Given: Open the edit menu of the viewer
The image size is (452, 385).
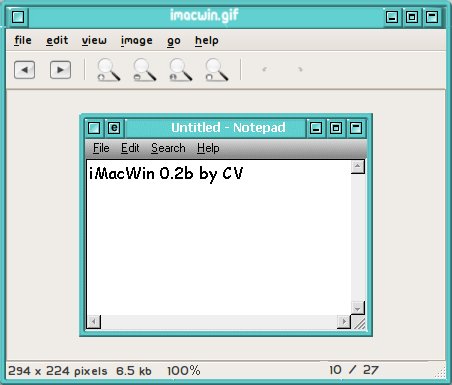Looking at the screenshot, I should 57,40.
